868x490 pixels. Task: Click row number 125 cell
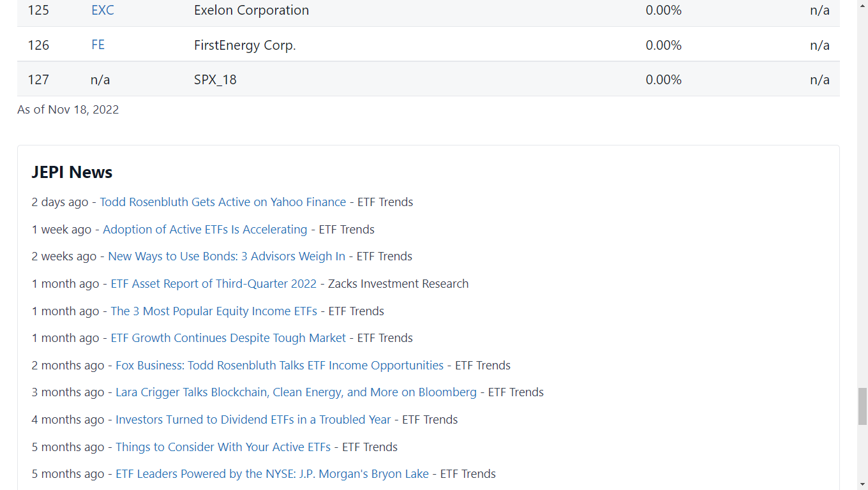pyautogui.click(x=38, y=11)
